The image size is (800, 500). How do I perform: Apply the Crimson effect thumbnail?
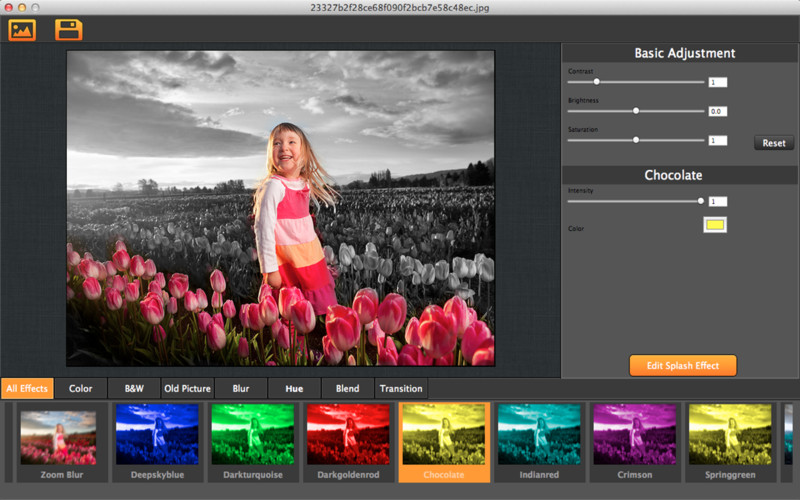(635, 442)
